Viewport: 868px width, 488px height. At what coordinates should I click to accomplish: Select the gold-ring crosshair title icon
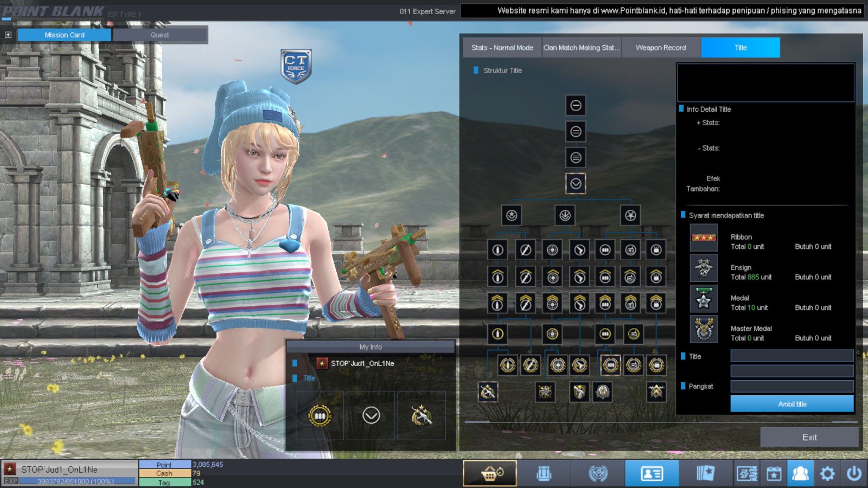[x=552, y=334]
